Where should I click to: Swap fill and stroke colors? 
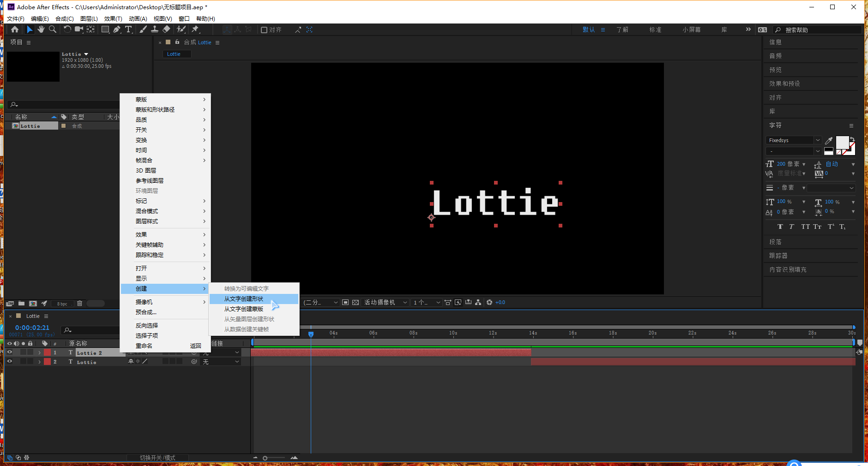852,139
